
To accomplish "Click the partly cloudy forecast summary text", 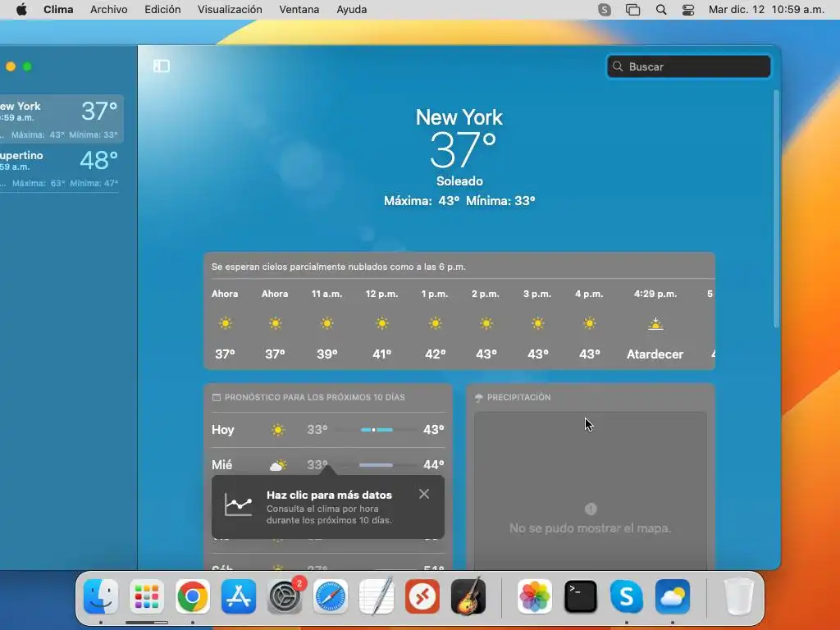I will (x=339, y=267).
